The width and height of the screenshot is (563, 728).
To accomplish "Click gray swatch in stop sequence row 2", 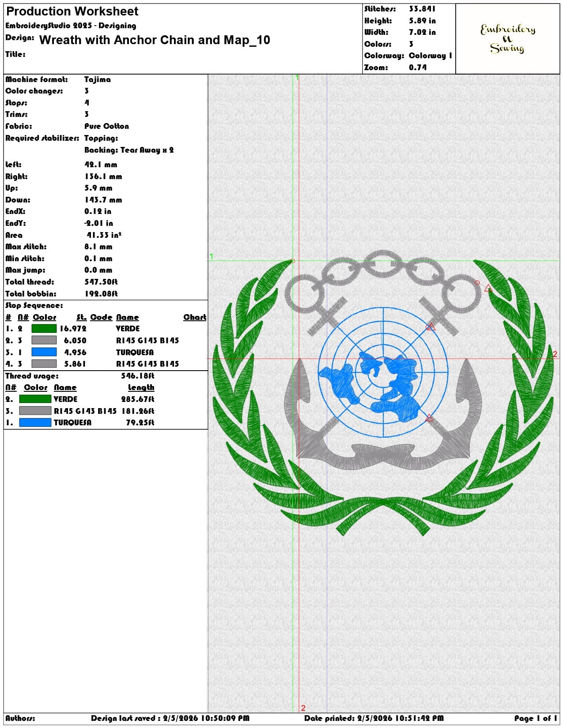I will [x=44, y=340].
